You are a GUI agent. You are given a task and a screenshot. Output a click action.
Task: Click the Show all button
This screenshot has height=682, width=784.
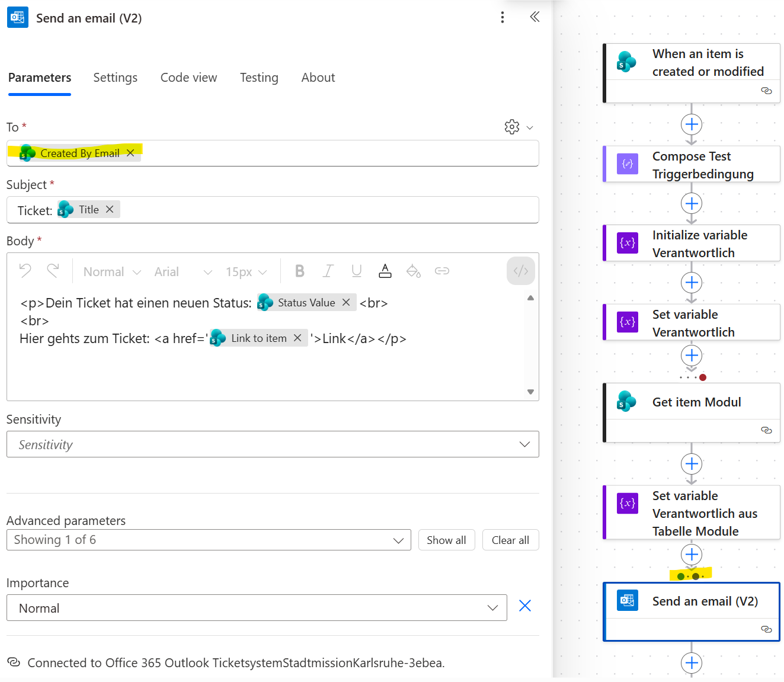coord(446,540)
